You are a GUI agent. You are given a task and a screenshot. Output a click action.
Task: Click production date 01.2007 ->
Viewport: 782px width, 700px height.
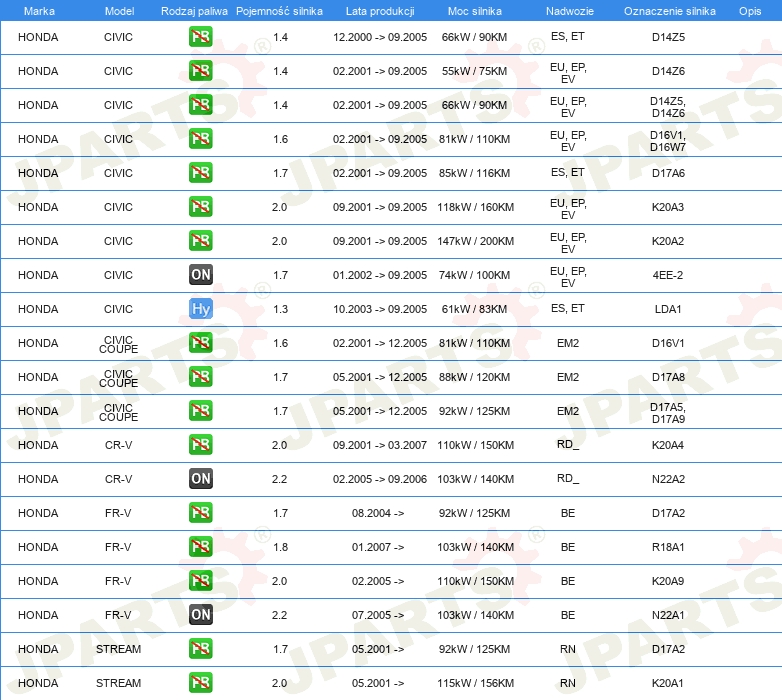378,547
